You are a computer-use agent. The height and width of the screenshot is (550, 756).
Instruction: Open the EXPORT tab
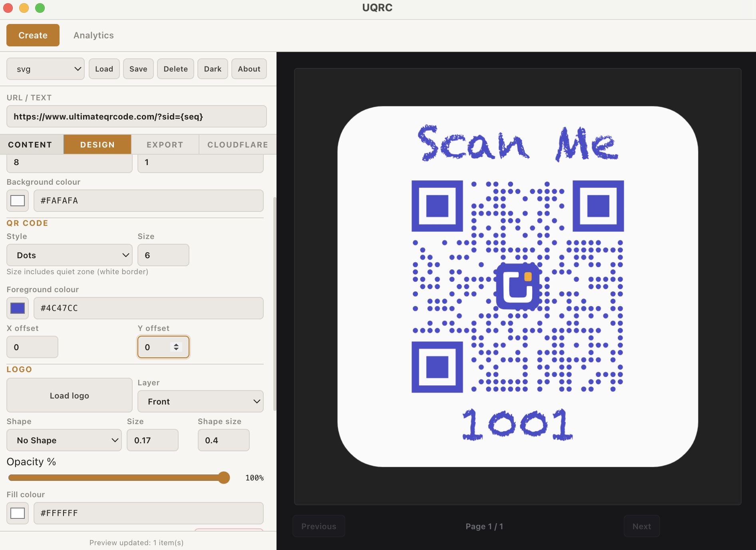[x=165, y=145]
